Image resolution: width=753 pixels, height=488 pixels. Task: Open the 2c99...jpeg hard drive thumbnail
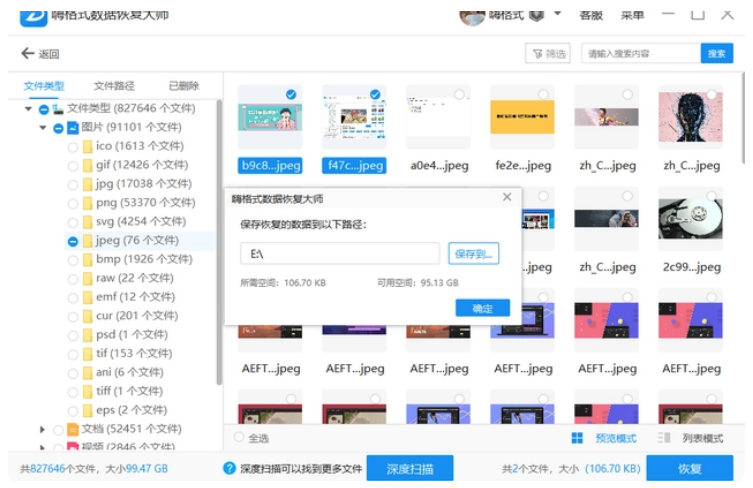point(690,219)
